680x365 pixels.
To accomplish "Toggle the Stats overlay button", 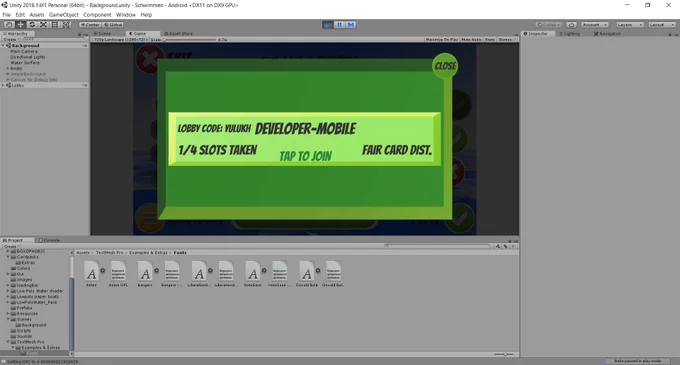I will coord(490,39).
